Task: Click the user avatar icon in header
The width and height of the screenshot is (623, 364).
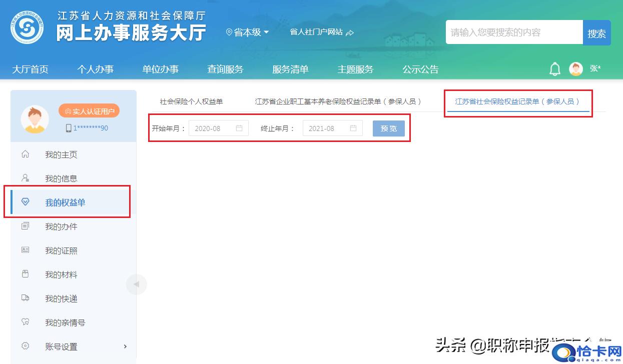Action: tap(576, 69)
